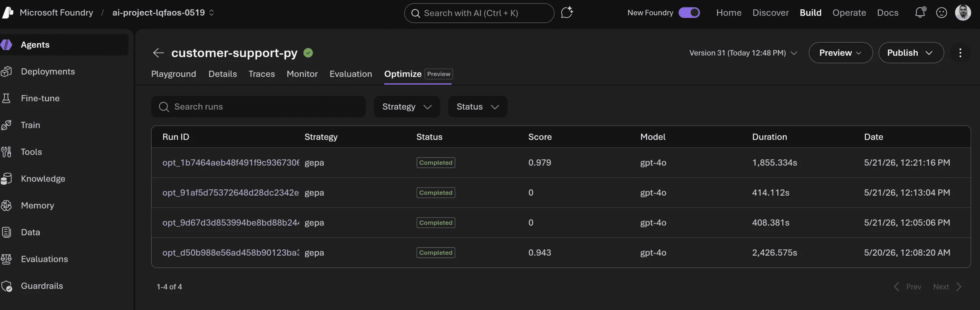Screen dimensions: 980x310
Task: Click the date 5/21/26, 12:13:04 PM
Action: [907, 193]
